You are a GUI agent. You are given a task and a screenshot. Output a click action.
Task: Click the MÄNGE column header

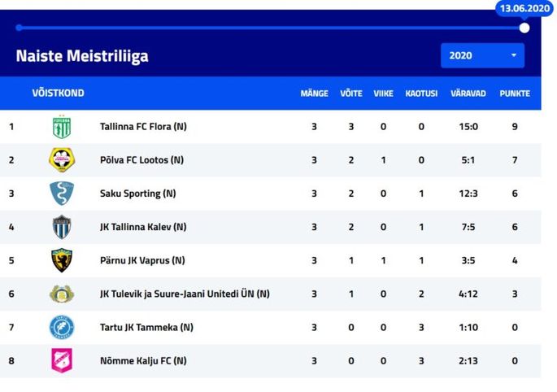point(315,94)
